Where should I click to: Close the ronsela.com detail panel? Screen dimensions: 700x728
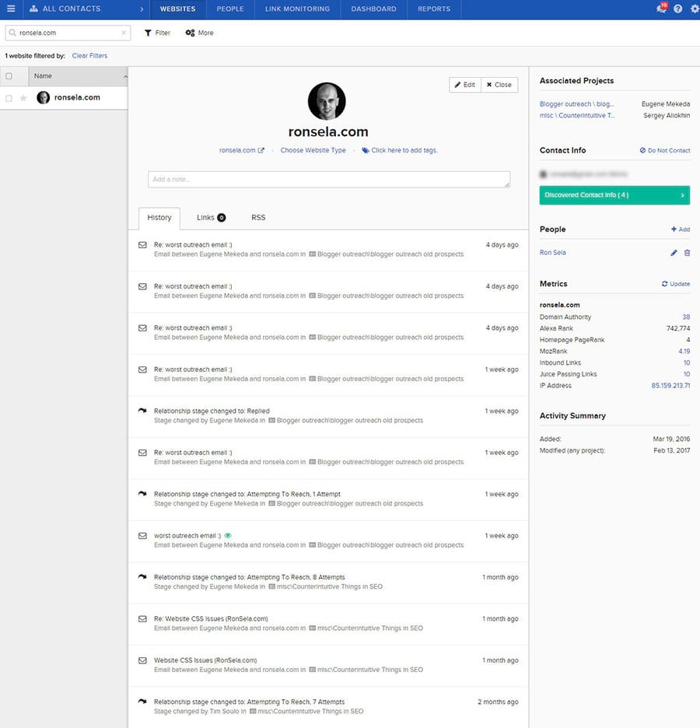499,85
